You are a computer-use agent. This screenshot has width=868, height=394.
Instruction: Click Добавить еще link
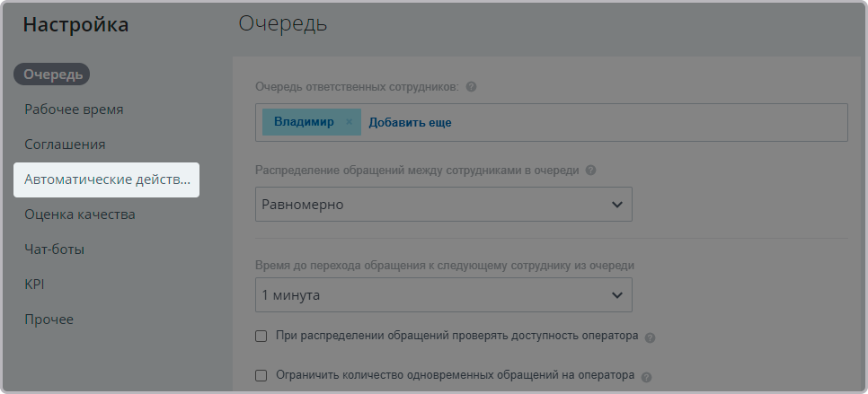[410, 122]
